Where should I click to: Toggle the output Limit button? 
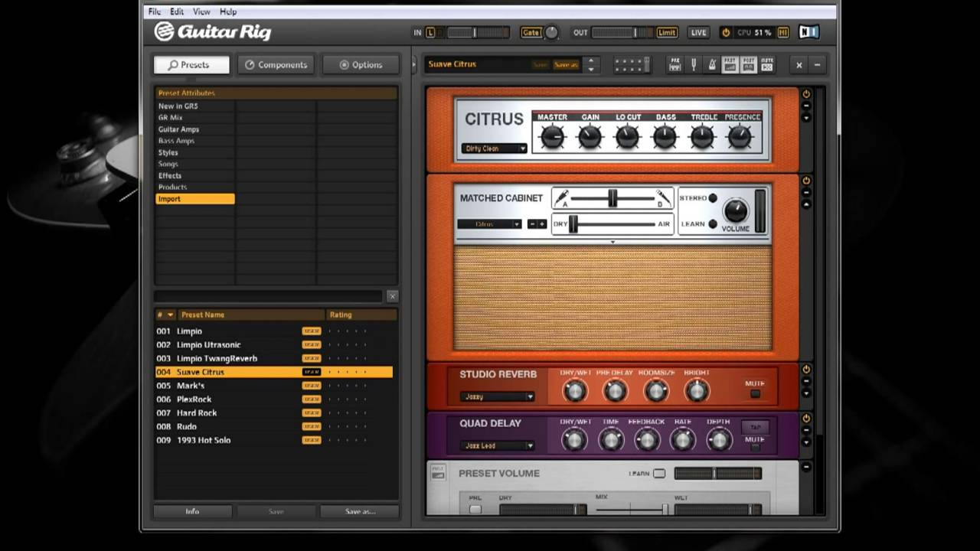[x=667, y=33]
